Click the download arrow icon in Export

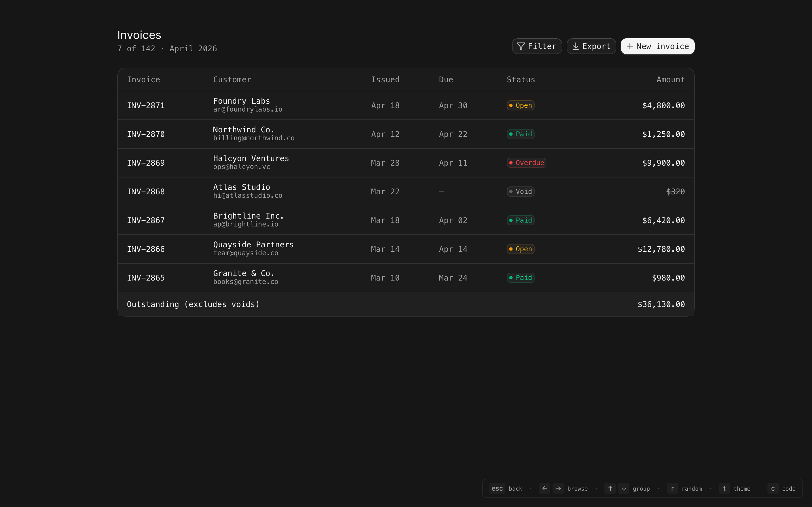(x=575, y=46)
